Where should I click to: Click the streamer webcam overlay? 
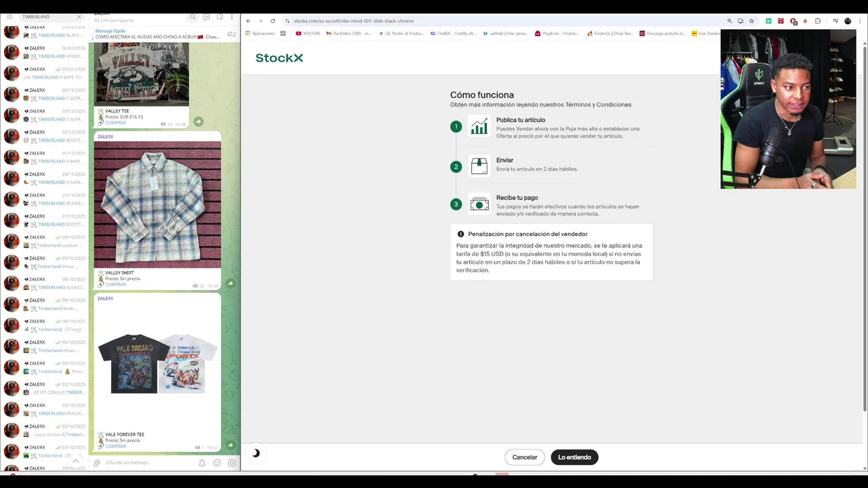tap(788, 109)
